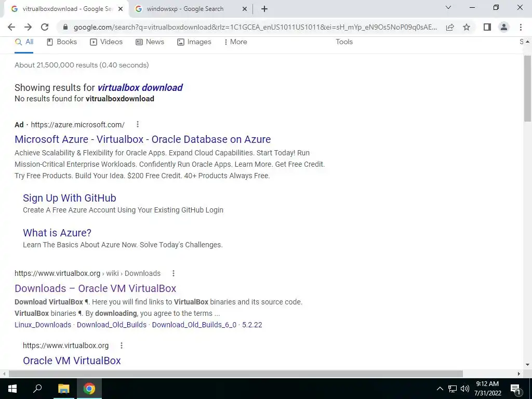
Task: Click the scroll right arrow at bottom
Action: tap(519, 374)
